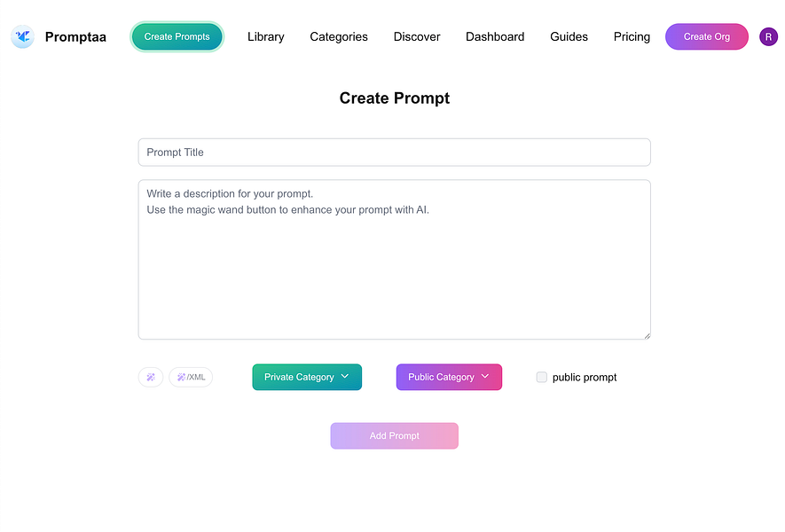785x532 pixels.
Task: Click the Add Prompt button
Action: (x=395, y=436)
